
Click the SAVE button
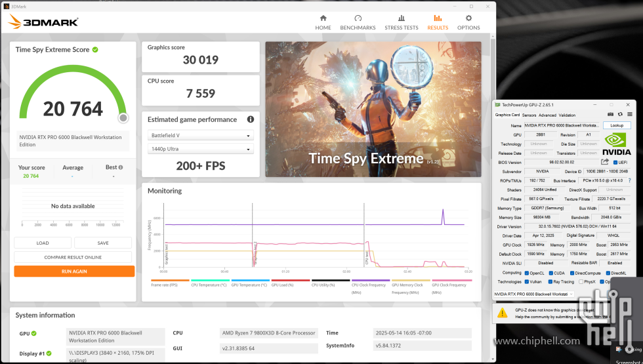coord(103,243)
